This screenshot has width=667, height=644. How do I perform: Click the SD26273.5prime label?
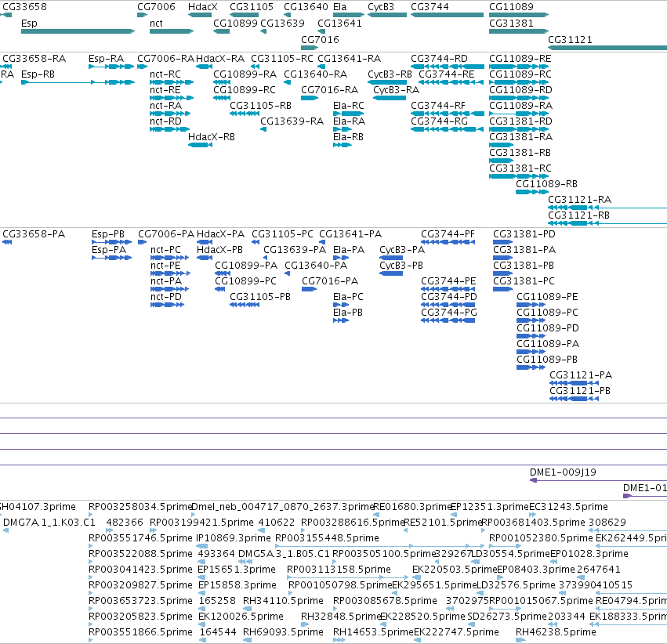click(x=507, y=617)
